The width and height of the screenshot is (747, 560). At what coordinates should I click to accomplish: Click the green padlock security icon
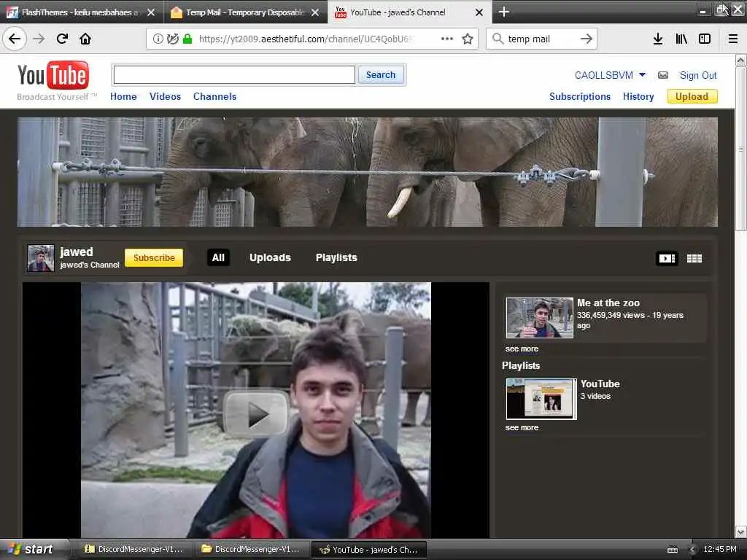(x=187, y=39)
